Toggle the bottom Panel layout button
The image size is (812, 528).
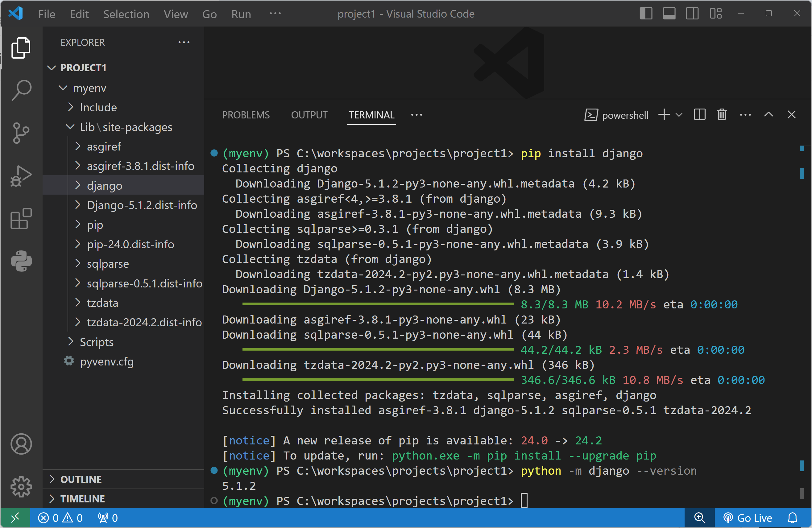point(669,14)
